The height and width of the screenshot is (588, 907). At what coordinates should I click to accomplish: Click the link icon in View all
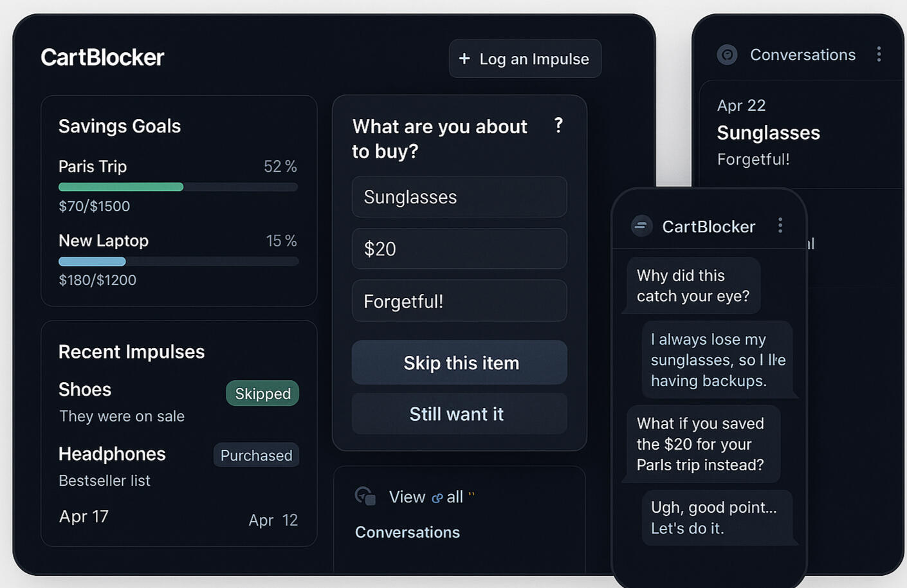437,498
